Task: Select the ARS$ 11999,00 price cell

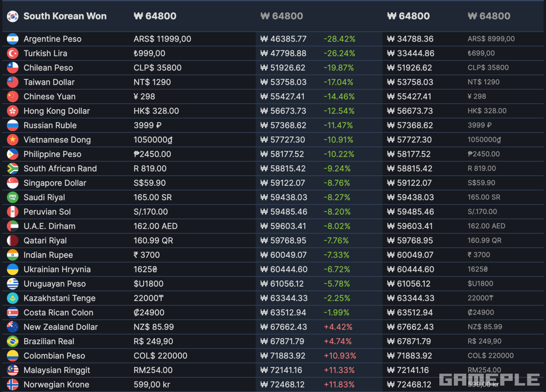Action: [x=162, y=39]
